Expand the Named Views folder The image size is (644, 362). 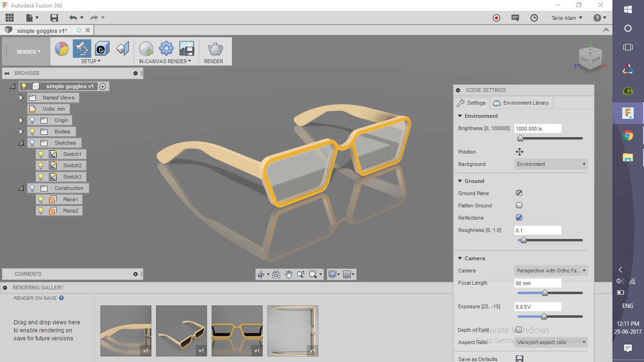[x=21, y=98]
